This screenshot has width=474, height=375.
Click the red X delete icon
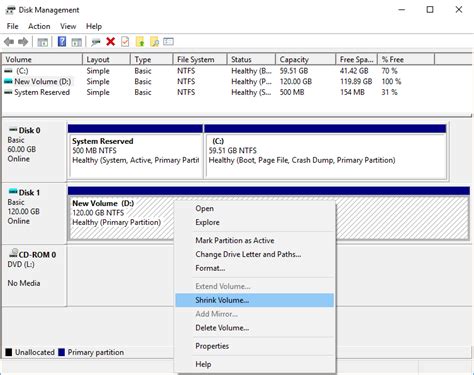click(x=110, y=42)
